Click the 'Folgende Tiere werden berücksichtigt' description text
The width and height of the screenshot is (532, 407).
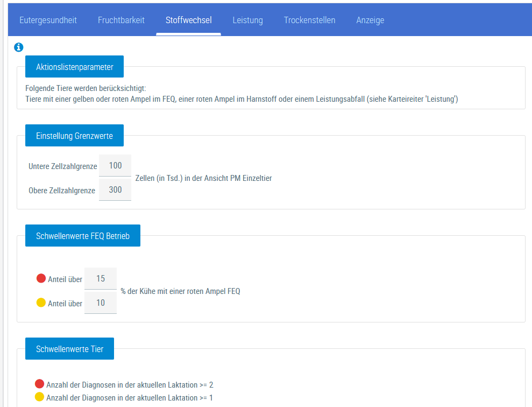(x=86, y=88)
